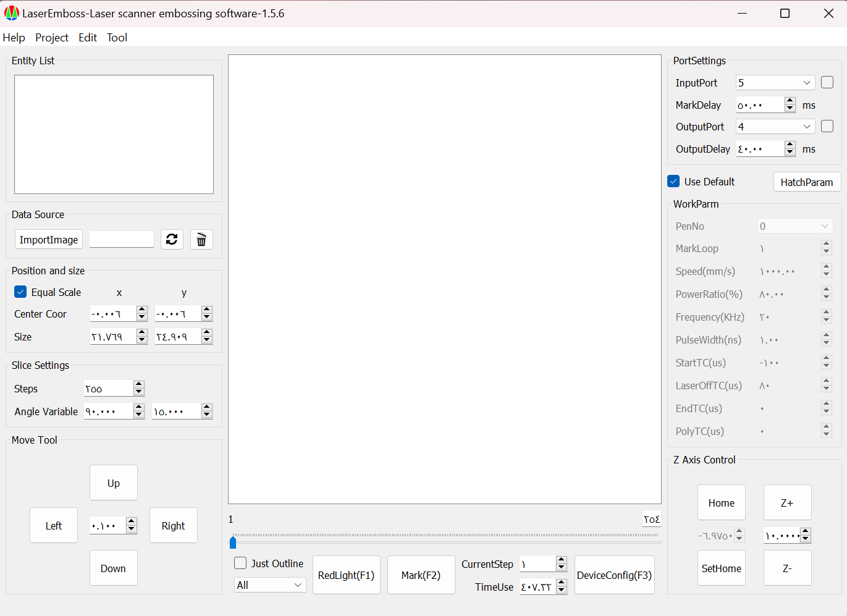Click the Entity List box
The height and width of the screenshot is (616, 847).
(x=114, y=134)
